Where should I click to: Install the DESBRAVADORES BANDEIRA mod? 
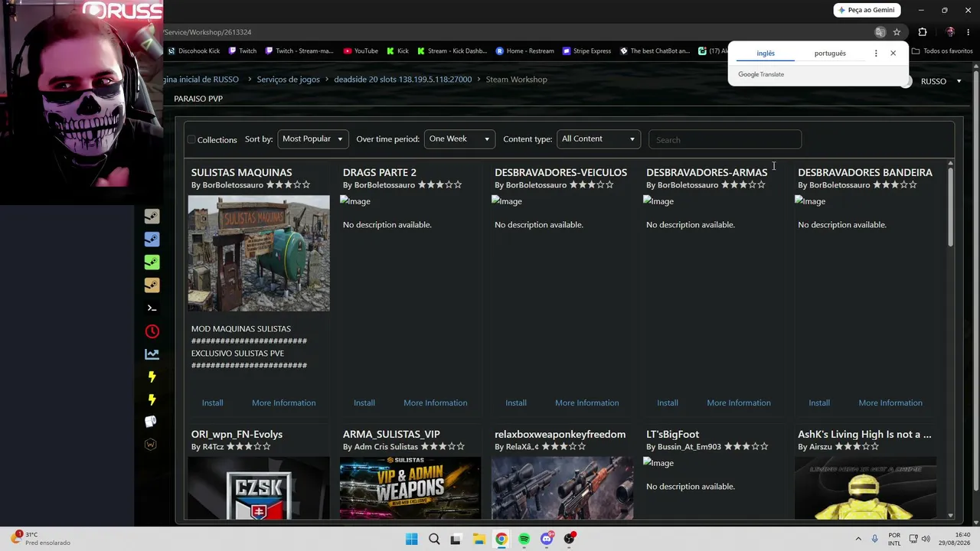pyautogui.click(x=818, y=403)
